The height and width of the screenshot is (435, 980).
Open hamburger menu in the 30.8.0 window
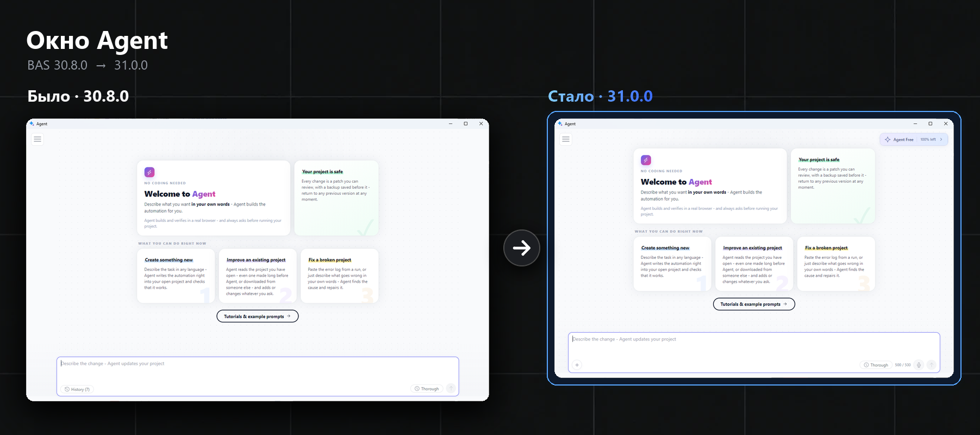38,139
